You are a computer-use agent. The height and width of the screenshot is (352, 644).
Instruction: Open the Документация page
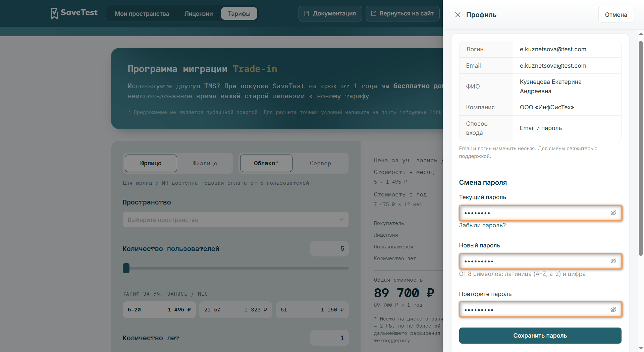point(330,13)
